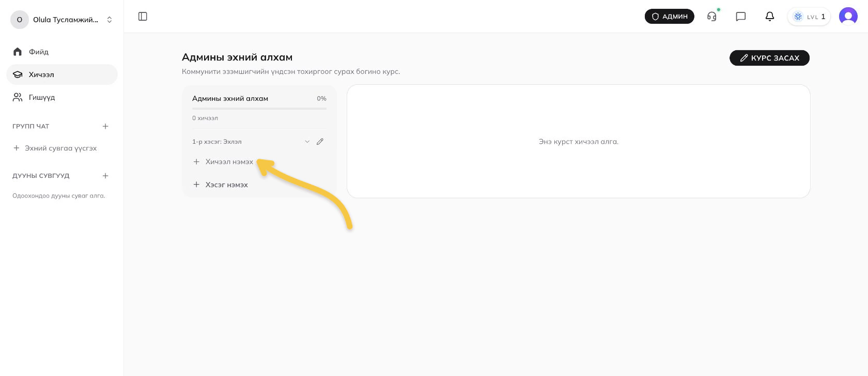Click the КУРС ЗАСАХ edit button

coord(769,58)
